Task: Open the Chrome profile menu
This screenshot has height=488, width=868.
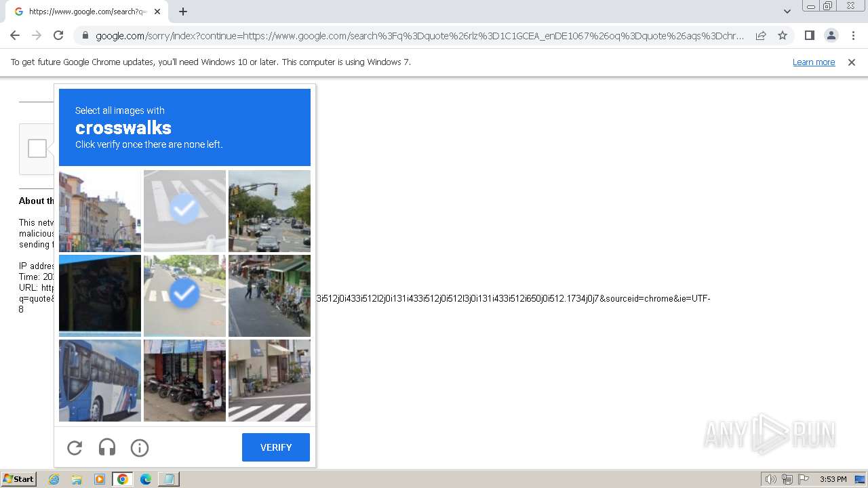Action: click(831, 35)
